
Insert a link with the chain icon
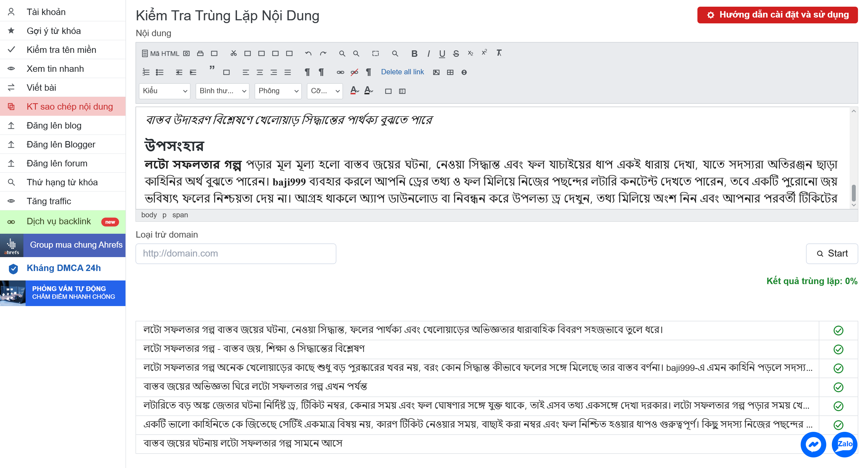click(340, 72)
